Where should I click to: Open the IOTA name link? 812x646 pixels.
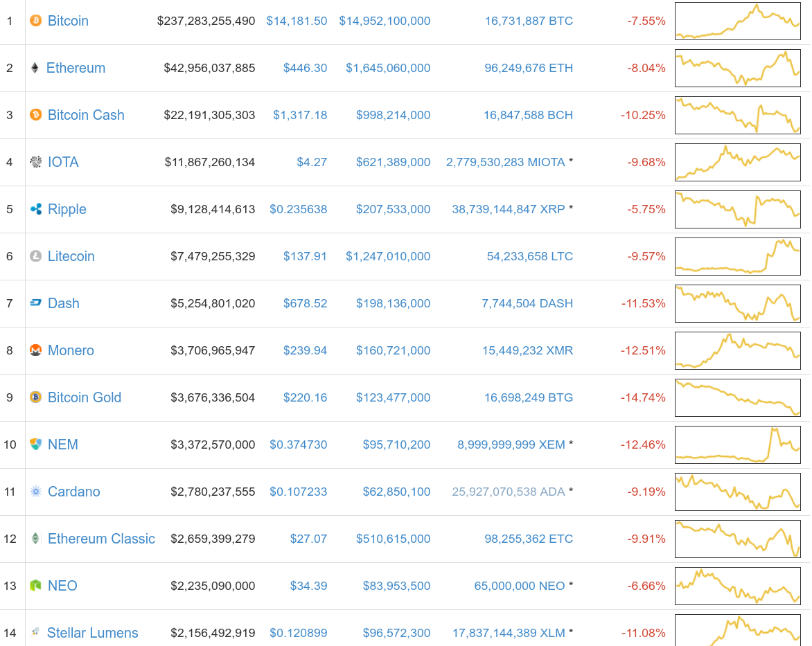click(x=63, y=162)
